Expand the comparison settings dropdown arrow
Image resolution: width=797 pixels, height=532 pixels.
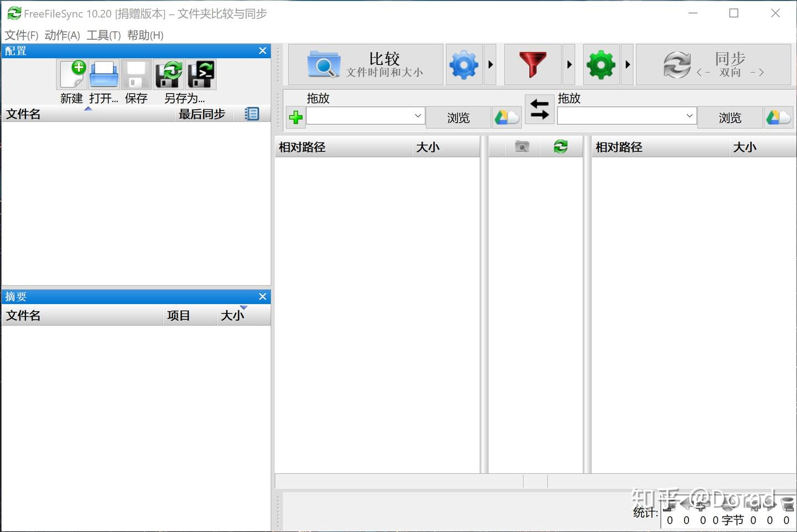point(489,64)
